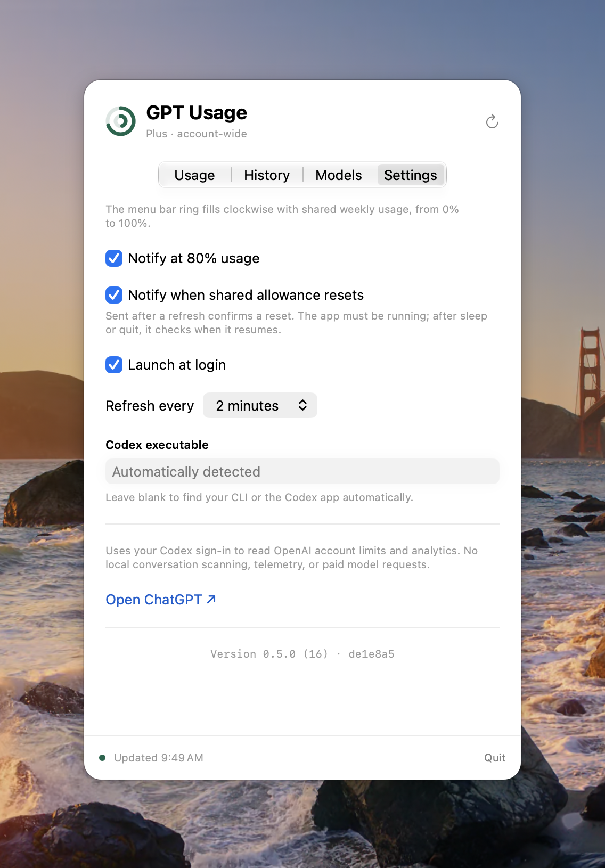The image size is (605, 868).
Task: Open the History tab
Action: pyautogui.click(x=267, y=175)
